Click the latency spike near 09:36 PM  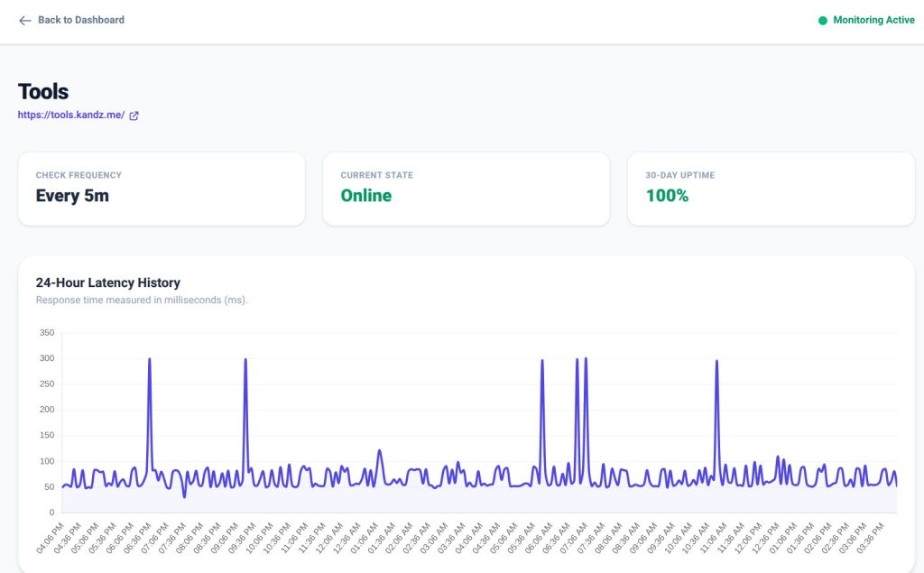tap(245, 360)
